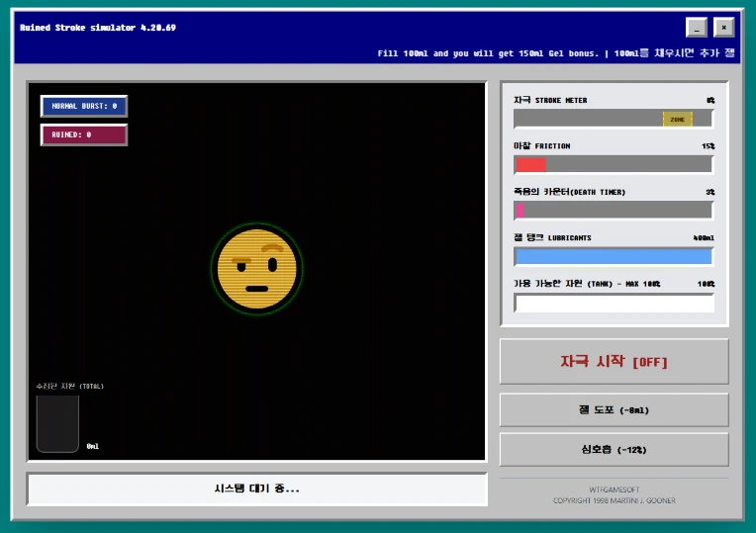
Task: Click the blue NORMAL BURST counter badge
Action: tap(84, 106)
